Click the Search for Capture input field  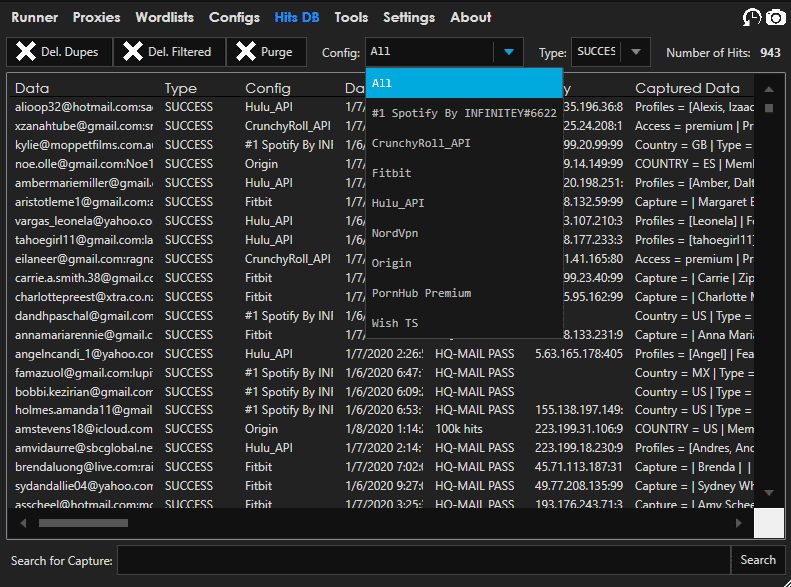click(x=423, y=560)
